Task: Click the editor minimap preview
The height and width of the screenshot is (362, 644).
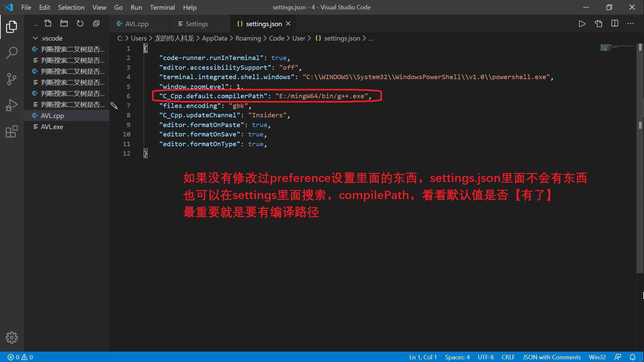Action: pyautogui.click(x=617, y=48)
